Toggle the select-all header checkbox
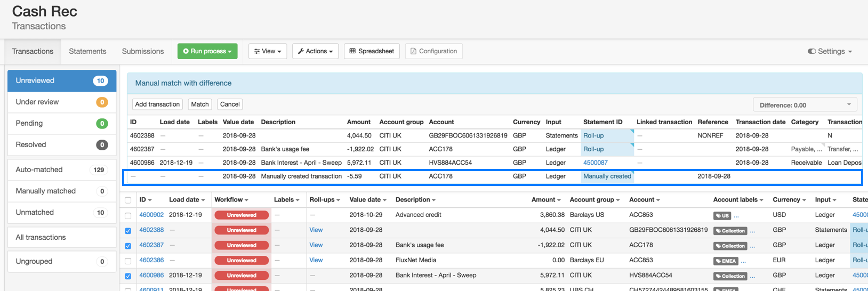This screenshot has height=291, width=868. 128,200
